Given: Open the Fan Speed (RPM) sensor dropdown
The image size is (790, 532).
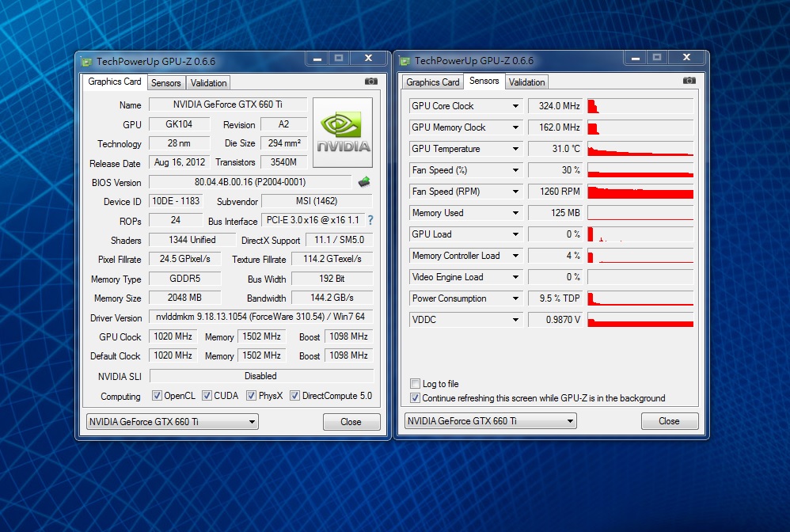Looking at the screenshot, I should pos(515,192).
